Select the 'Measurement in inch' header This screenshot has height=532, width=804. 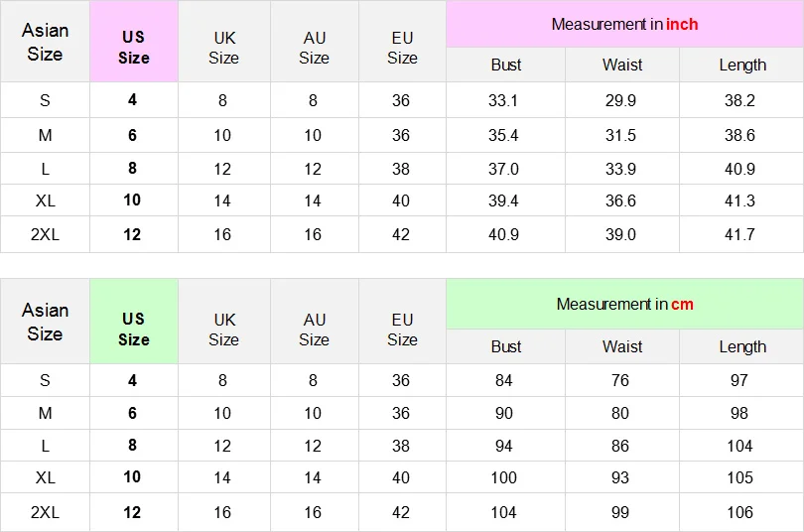coord(624,24)
